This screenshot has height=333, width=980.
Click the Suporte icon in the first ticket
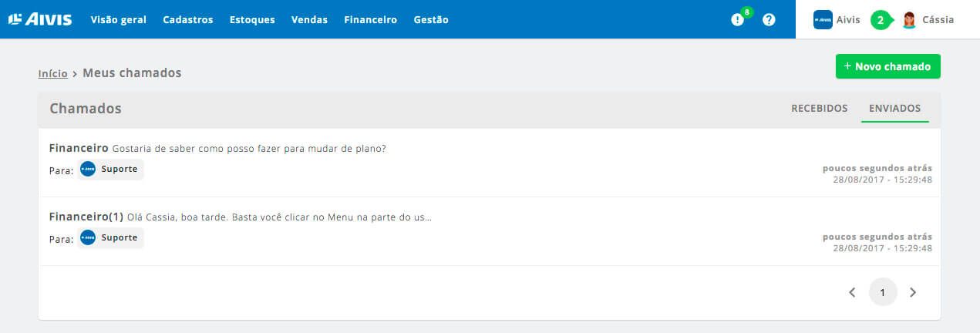pos(88,169)
